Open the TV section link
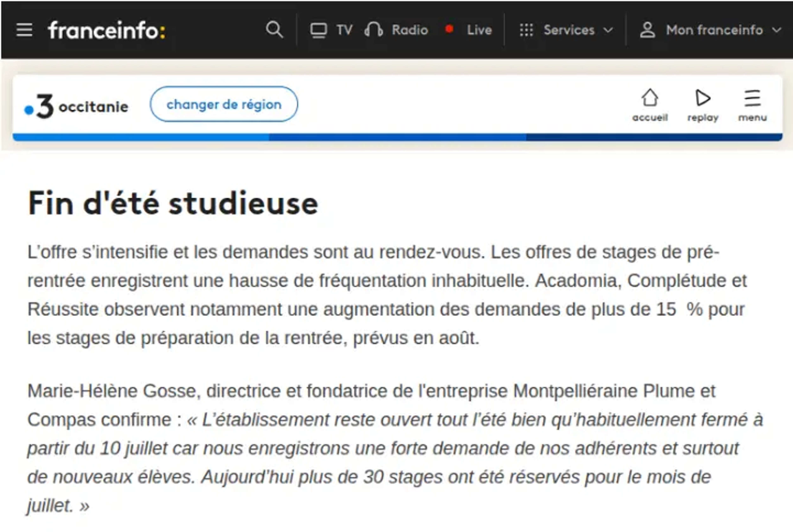 point(344,30)
